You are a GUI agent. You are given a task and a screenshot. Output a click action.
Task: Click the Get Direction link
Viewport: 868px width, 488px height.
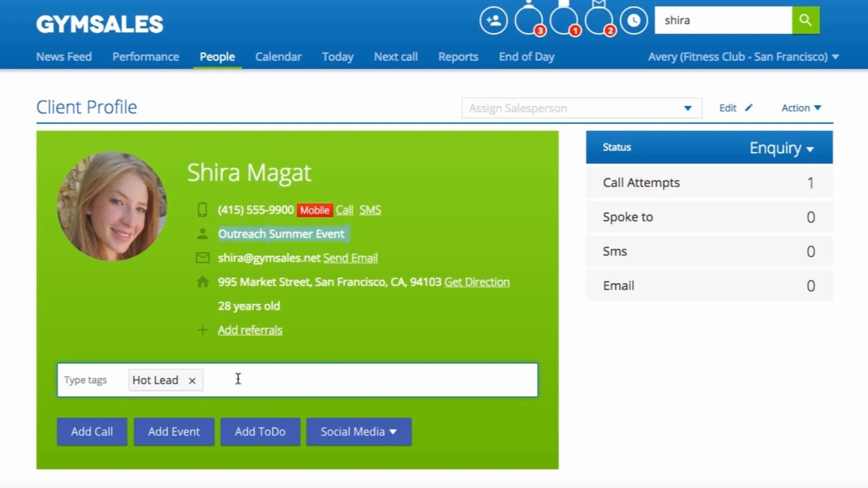[x=476, y=282]
